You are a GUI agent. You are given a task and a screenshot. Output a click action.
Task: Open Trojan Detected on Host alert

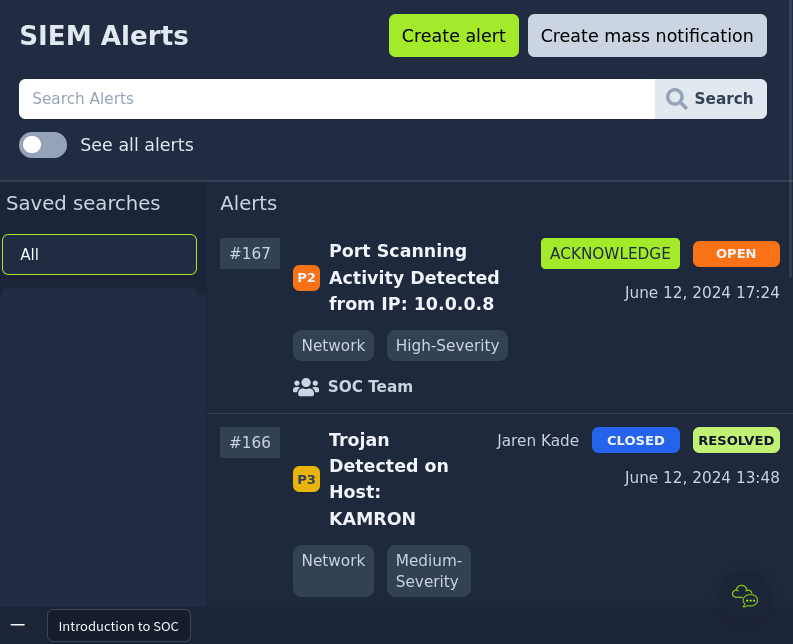click(388, 480)
